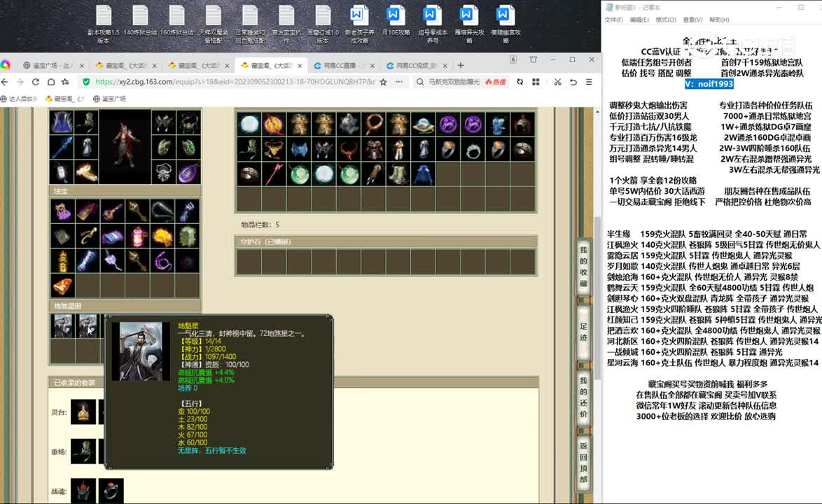Click the first 地魁星 star portrait slot
This screenshot has width=822, height=504.
click(x=62, y=326)
